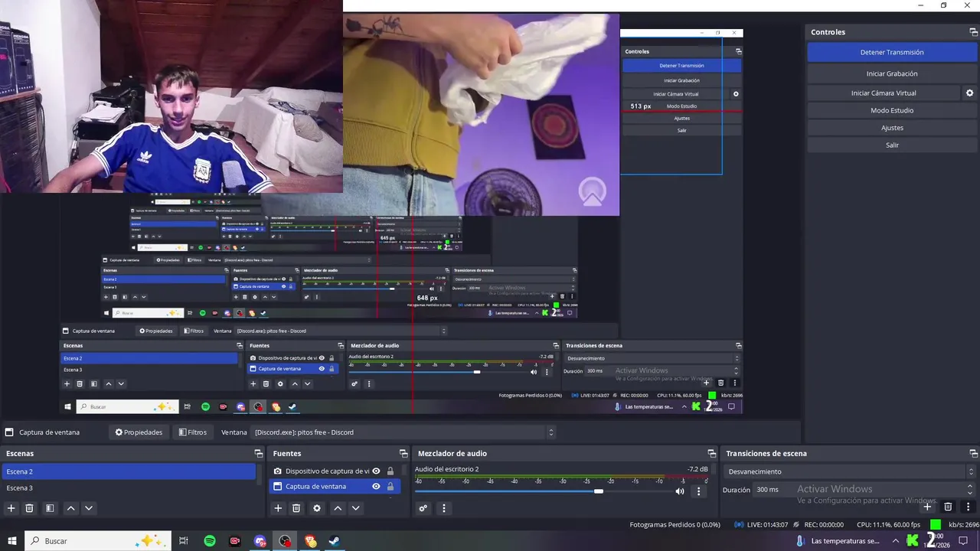Image resolution: width=980 pixels, height=551 pixels.
Task: Click the webcam feed in the preview
Action: [x=171, y=96]
